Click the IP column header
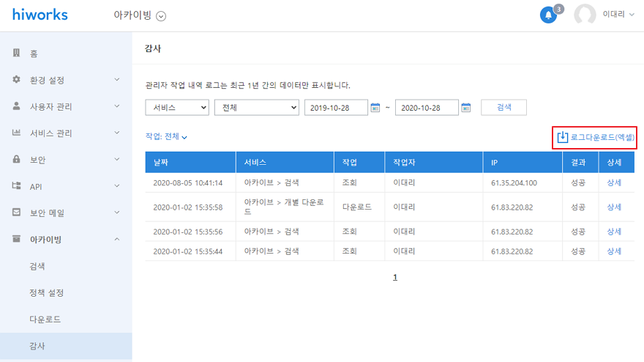Viewport: 644px width, 362px height. coord(523,162)
